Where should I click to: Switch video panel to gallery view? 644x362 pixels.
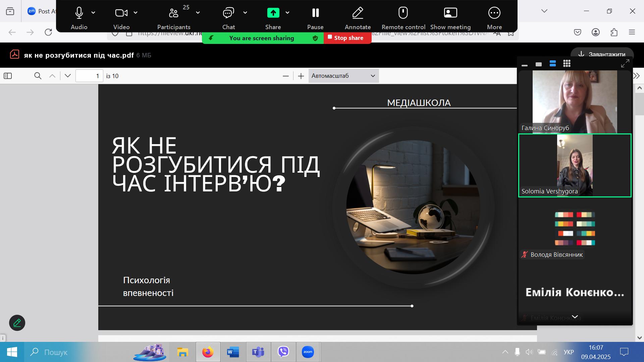(567, 63)
